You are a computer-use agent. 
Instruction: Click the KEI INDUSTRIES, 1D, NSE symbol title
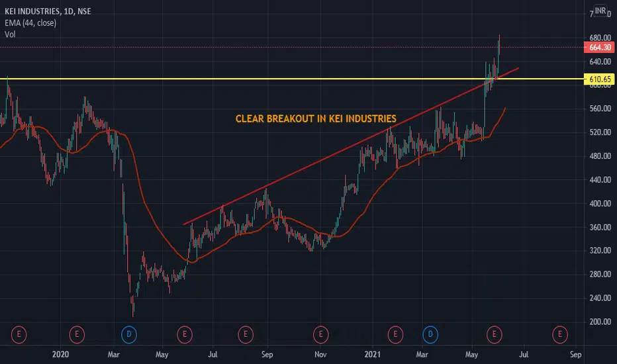(48, 11)
